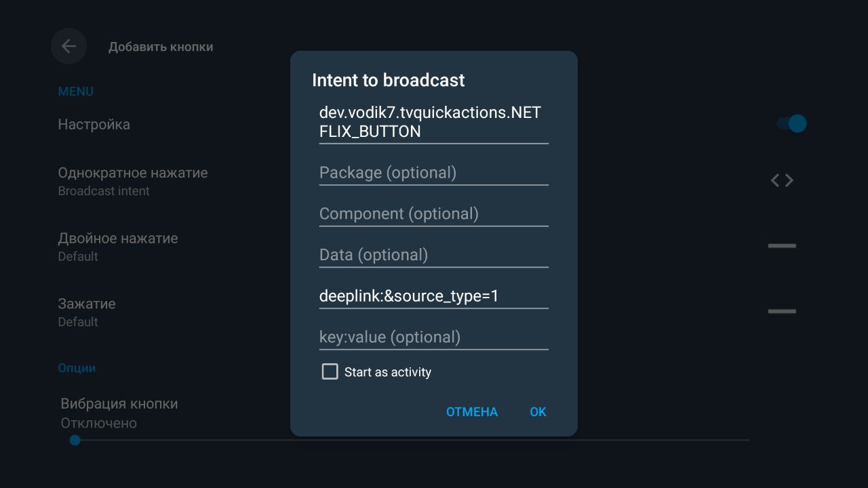The image size is (868, 488).
Task: Cancel the dialog with ОТМЕНА
Action: (x=472, y=411)
